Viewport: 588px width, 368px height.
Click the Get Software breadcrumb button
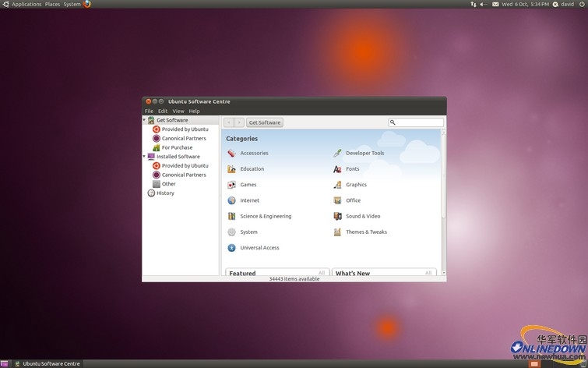265,122
